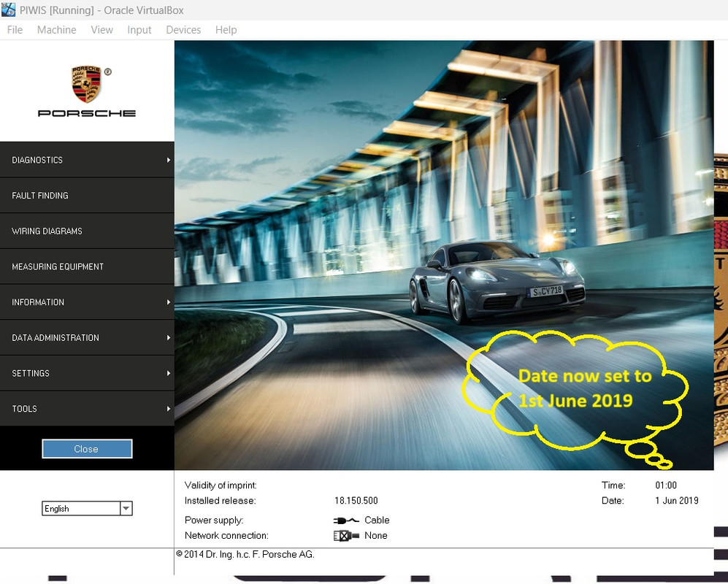
Task: Open the language dropdown arrow
Action: click(x=126, y=508)
